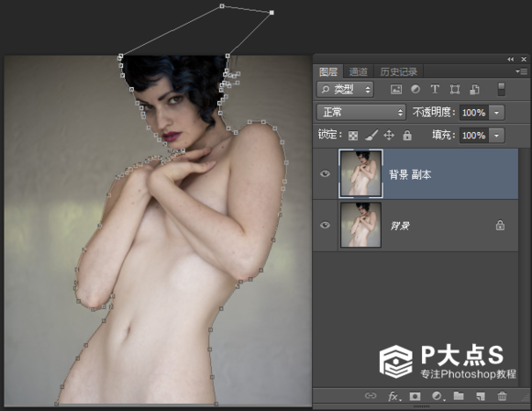Image resolution: width=532 pixels, height=411 pixels.
Task: Add a layer mask icon
Action: click(415, 396)
